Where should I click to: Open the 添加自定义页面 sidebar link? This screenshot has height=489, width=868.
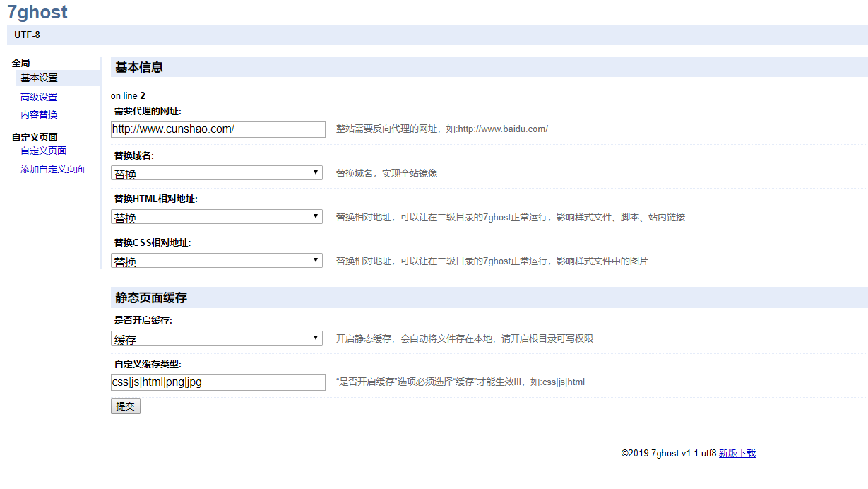53,169
